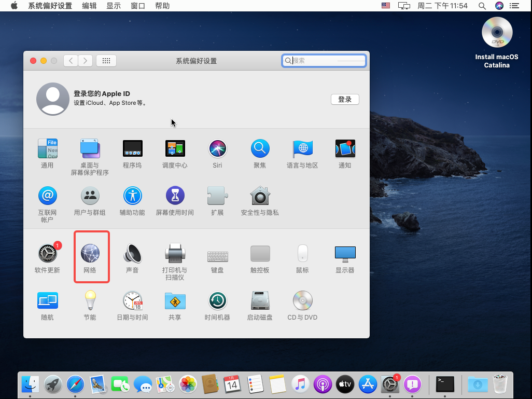Open the 编辑 menu
Viewport: 532px width, 399px height.
(89, 6)
